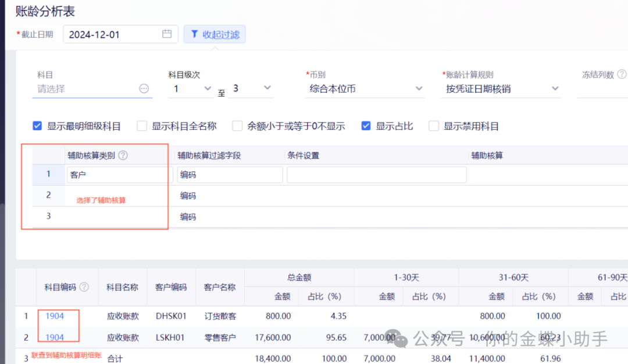The width and height of the screenshot is (628, 364).
Task: Uncheck the 显示占比 checkbox
Action: (x=366, y=126)
